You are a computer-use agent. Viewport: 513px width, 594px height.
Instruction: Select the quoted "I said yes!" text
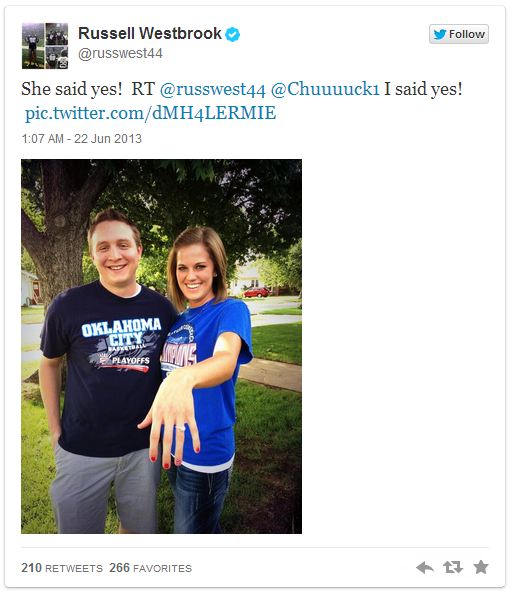coord(423,89)
